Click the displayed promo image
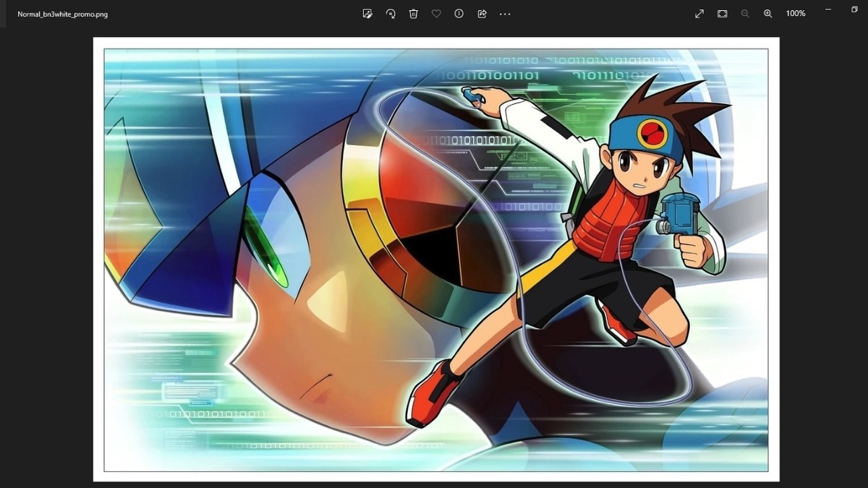Screen dimensions: 868x488 click(x=436, y=260)
